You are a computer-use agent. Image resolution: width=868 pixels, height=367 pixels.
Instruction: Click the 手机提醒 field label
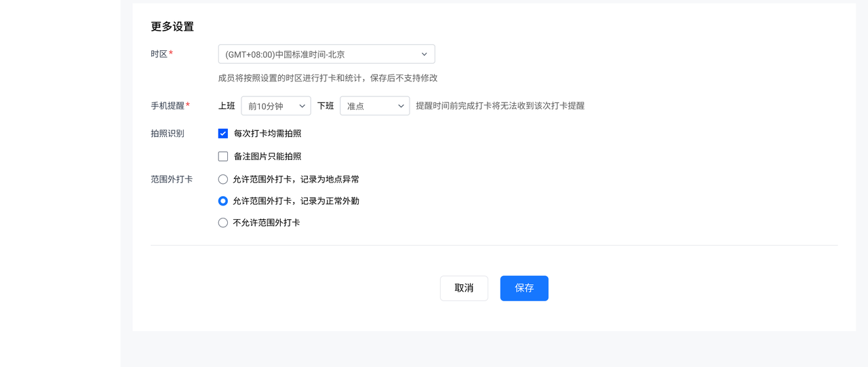tap(167, 106)
